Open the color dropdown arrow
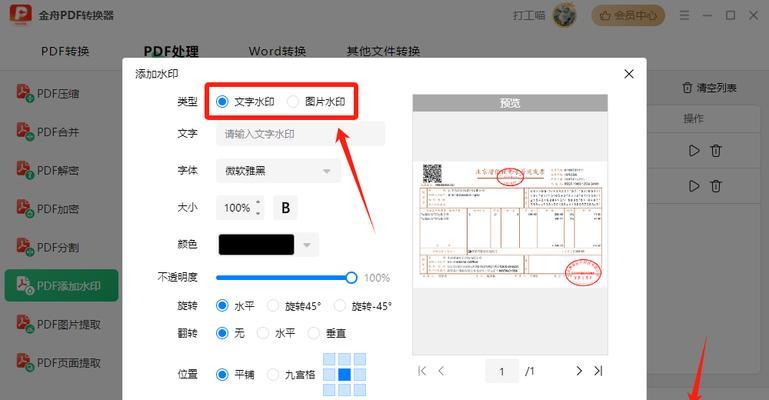 click(307, 245)
